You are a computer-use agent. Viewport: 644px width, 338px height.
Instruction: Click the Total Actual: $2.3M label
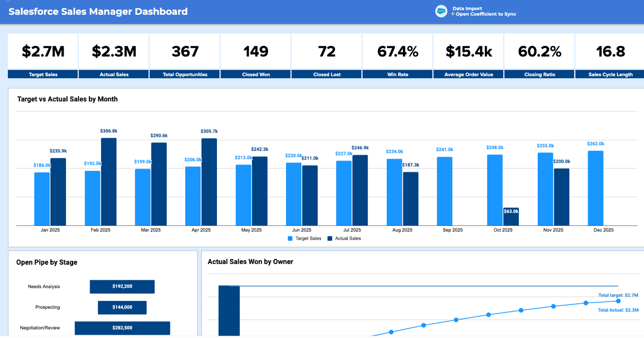(618, 310)
